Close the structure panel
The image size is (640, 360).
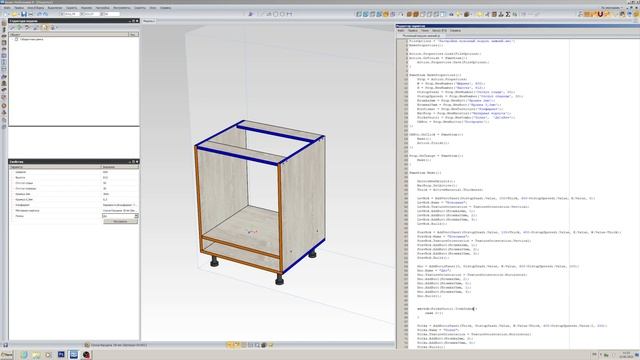pos(137,21)
